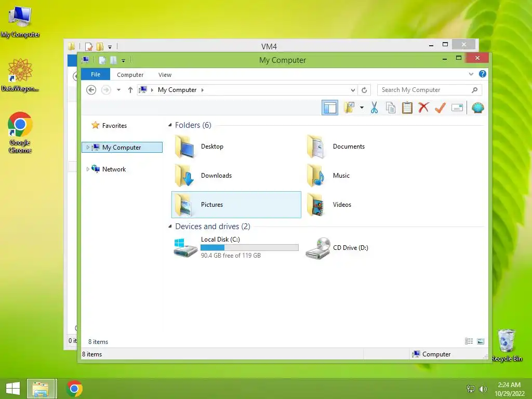This screenshot has width=532, height=399.
Task: Open folder options icon in toolbar
Action: [349, 108]
